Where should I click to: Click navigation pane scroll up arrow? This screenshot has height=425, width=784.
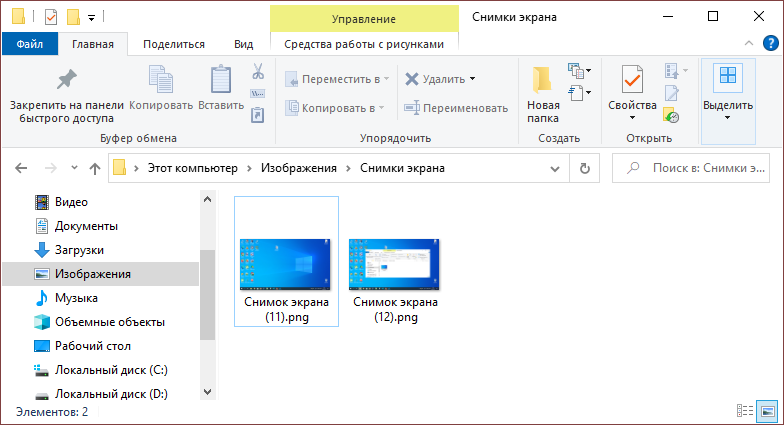point(208,199)
